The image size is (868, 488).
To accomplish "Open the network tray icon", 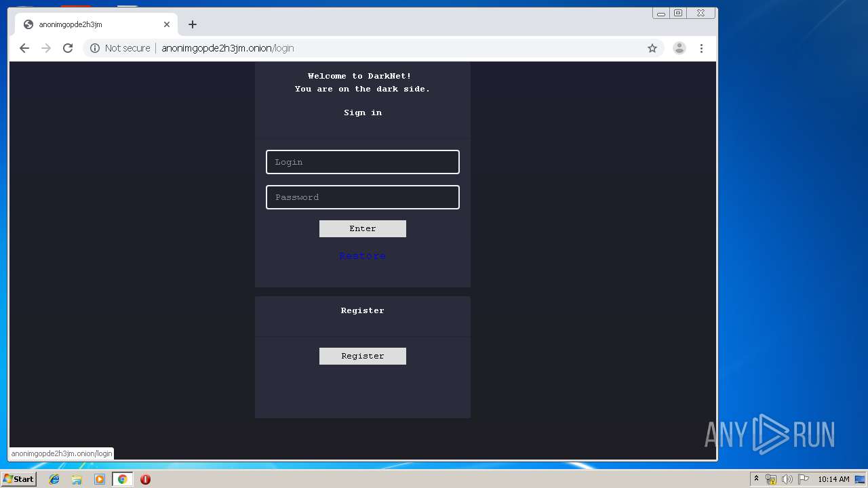I will pos(771,479).
